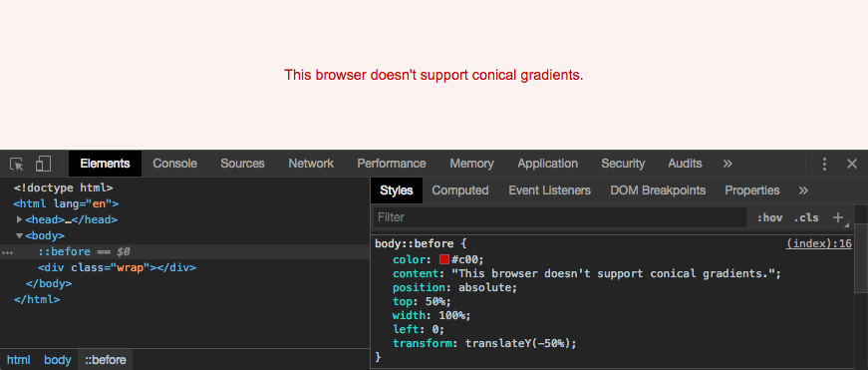Focus the Styles Filter input field
The height and width of the screenshot is (370, 868).
click(x=560, y=217)
